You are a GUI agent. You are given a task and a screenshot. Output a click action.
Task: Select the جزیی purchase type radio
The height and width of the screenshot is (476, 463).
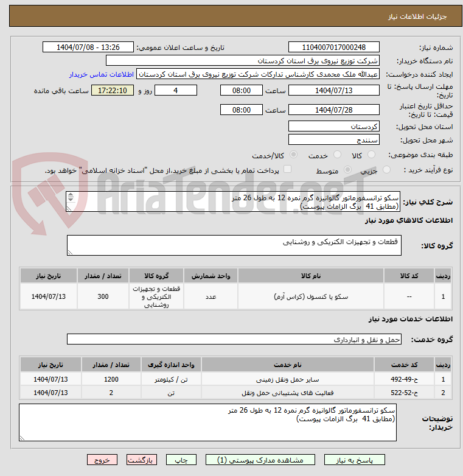pos(386,170)
